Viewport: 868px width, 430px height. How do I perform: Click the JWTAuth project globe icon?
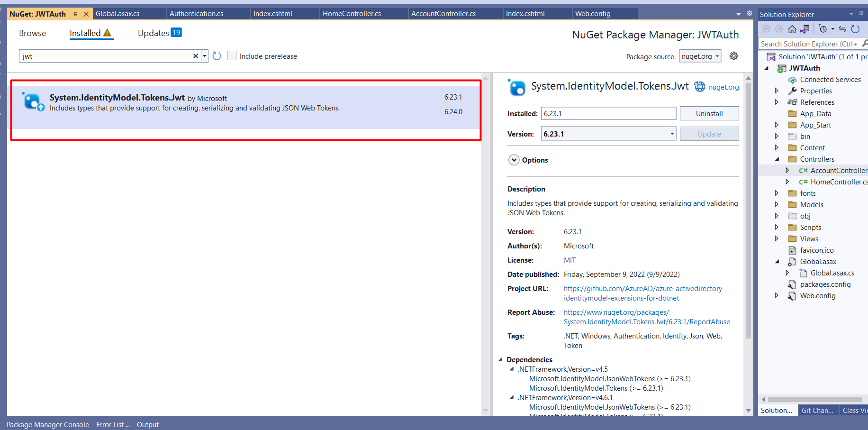782,68
